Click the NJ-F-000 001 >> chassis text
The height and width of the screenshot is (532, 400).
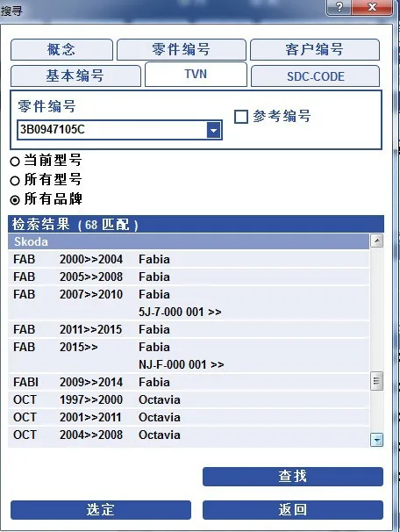pos(182,364)
